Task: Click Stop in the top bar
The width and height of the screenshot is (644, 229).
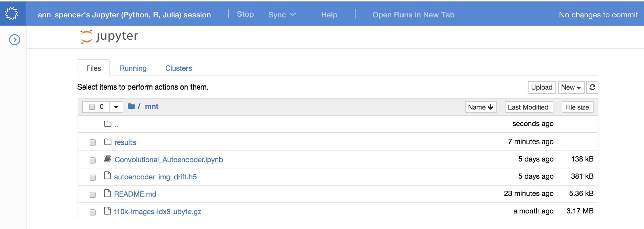Action: 245,14
